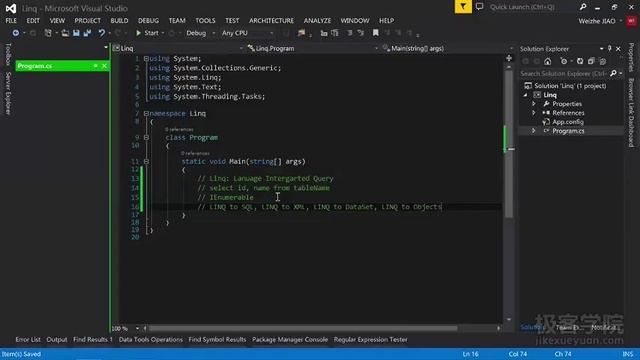The height and width of the screenshot is (360, 640).
Task: Click the increase indent toolbar icon
Action: tap(335, 33)
